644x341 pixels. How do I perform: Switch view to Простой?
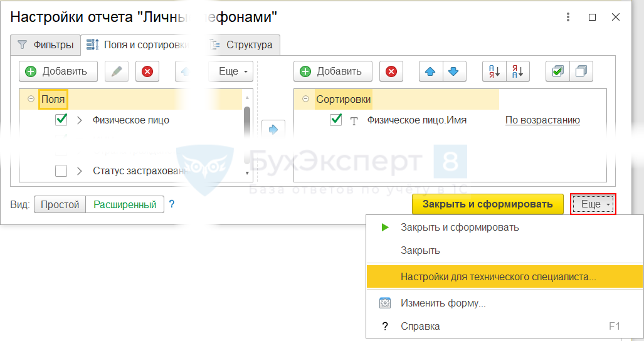60,204
